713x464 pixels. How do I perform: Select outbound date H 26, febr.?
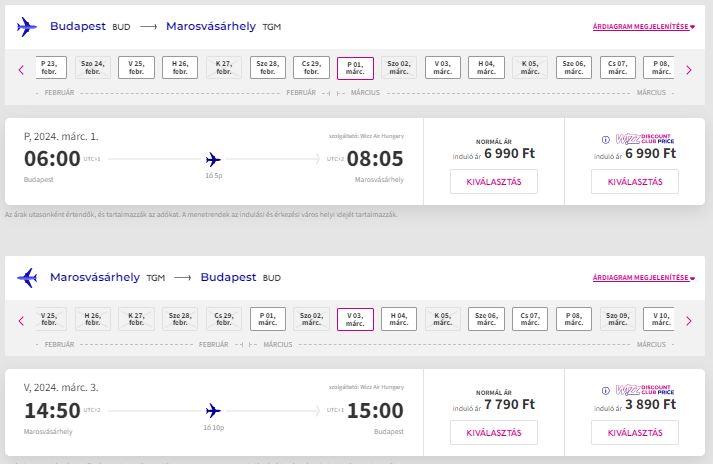(180, 68)
